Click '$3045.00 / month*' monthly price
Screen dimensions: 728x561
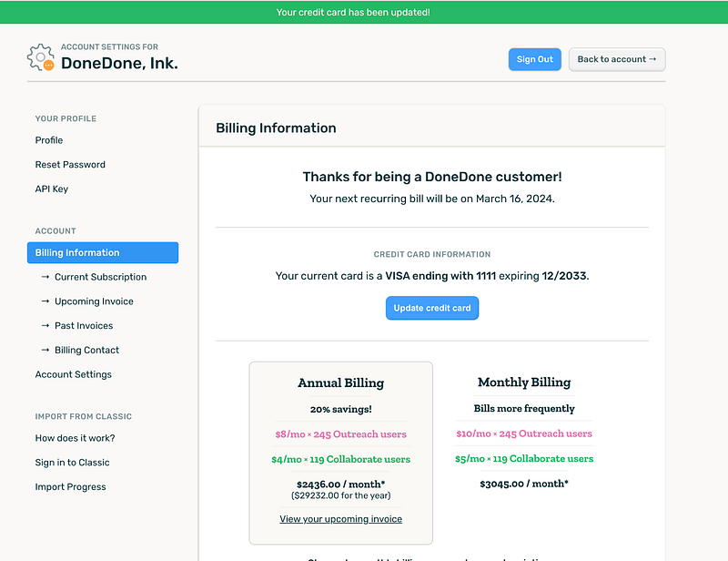[524, 484]
